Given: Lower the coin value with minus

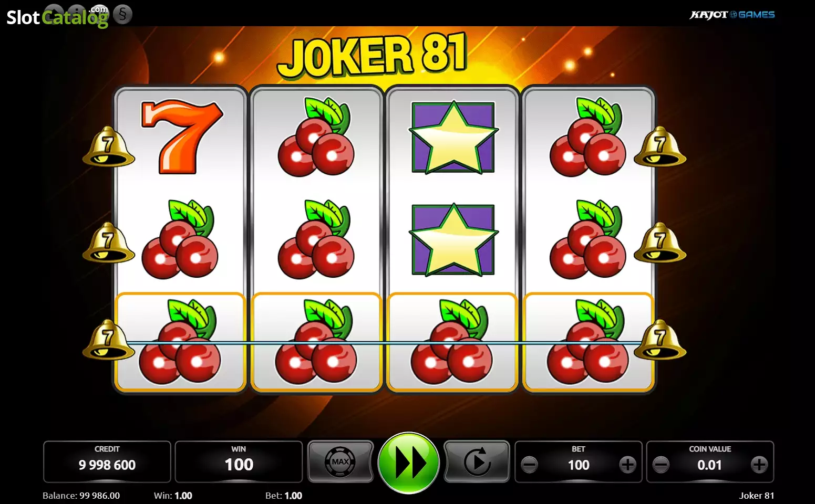Looking at the screenshot, I should pos(661,465).
